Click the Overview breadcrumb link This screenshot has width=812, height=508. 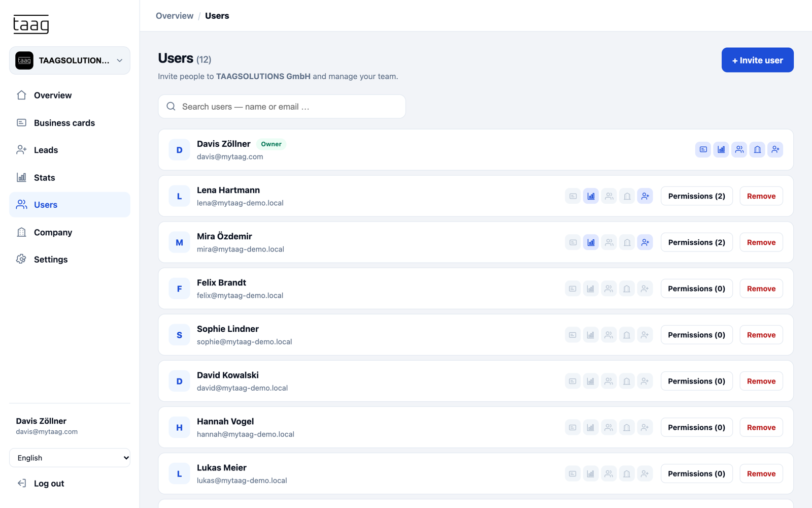pos(175,16)
